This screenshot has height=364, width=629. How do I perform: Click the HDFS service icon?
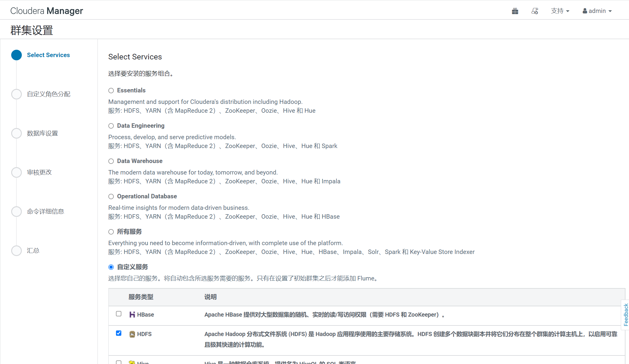[132, 334]
